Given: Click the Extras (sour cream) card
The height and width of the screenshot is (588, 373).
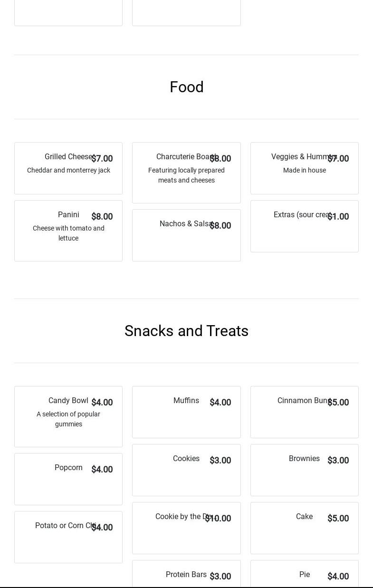Looking at the screenshot, I should (x=304, y=226).
